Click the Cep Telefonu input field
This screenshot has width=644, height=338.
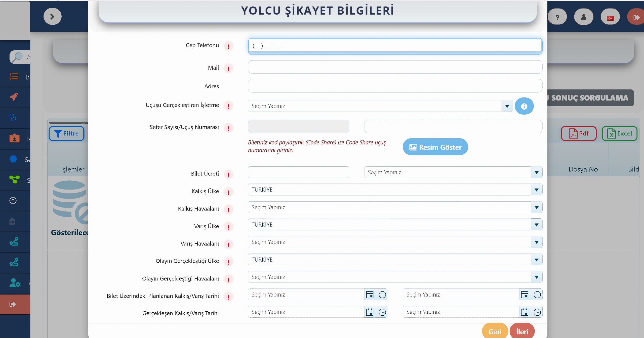tap(395, 46)
